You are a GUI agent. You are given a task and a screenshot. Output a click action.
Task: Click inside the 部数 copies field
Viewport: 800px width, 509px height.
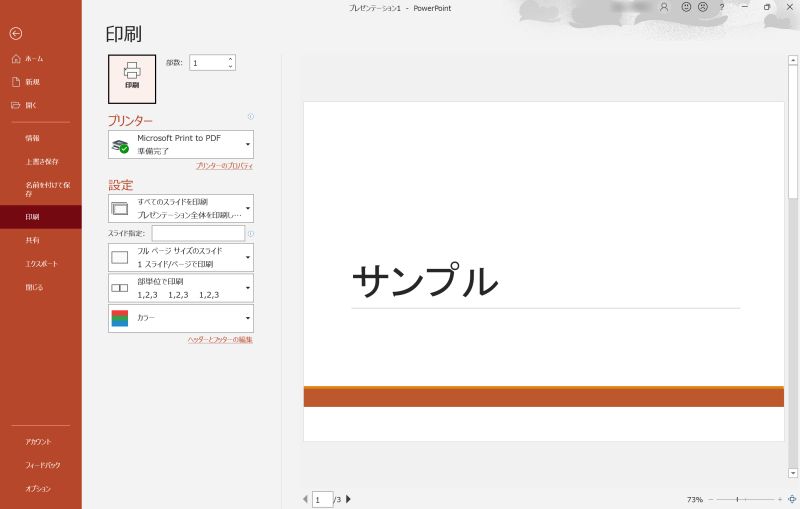click(208, 63)
